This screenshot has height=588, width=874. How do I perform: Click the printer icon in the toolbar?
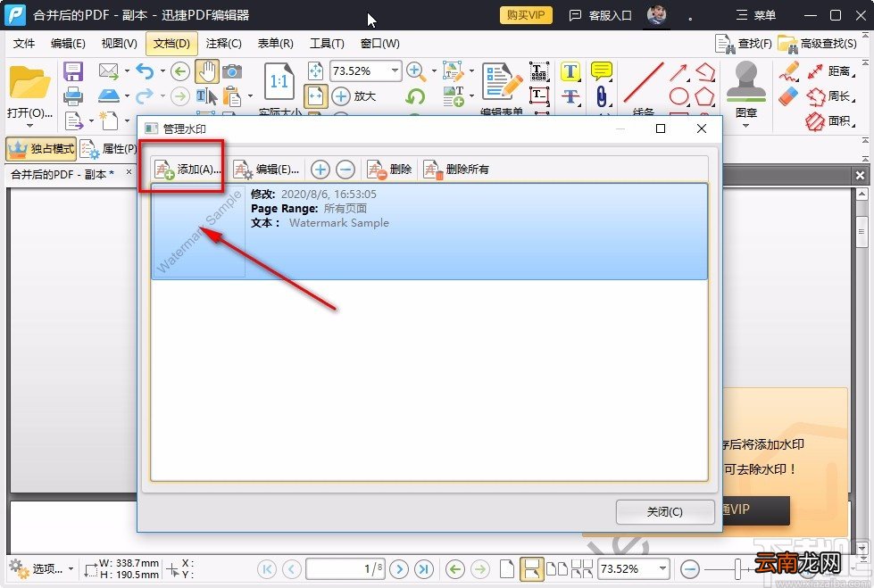(x=73, y=96)
